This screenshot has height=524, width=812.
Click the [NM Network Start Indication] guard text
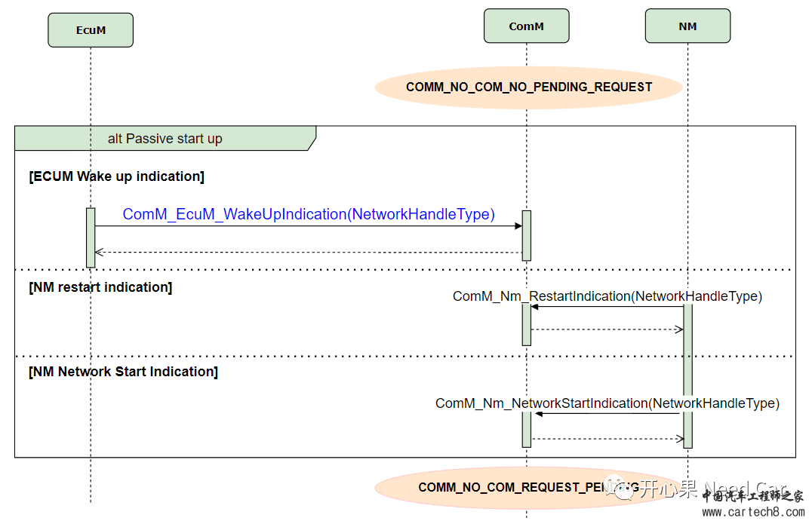click(123, 372)
